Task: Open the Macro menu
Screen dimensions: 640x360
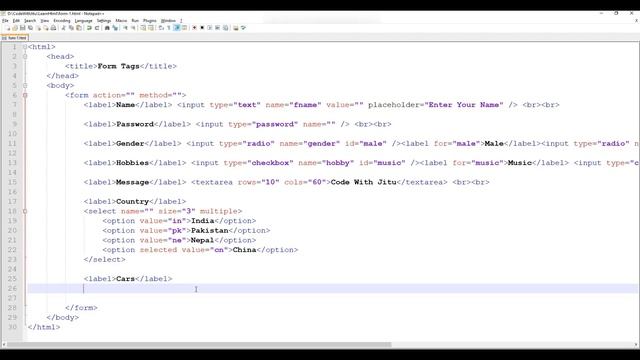Action: (121, 20)
